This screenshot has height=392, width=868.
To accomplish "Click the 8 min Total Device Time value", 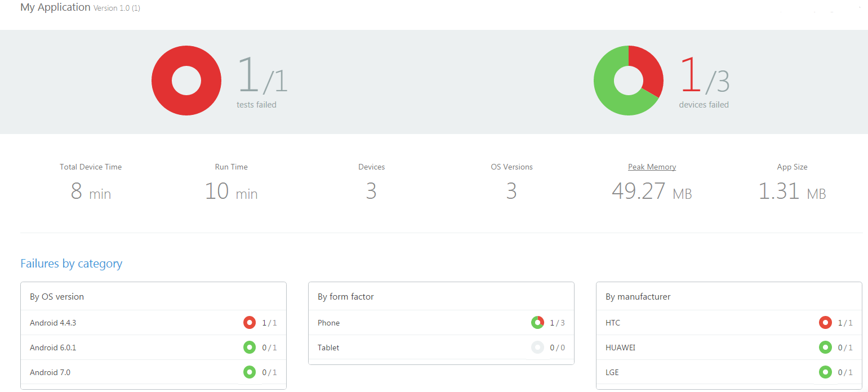I will coord(91,192).
